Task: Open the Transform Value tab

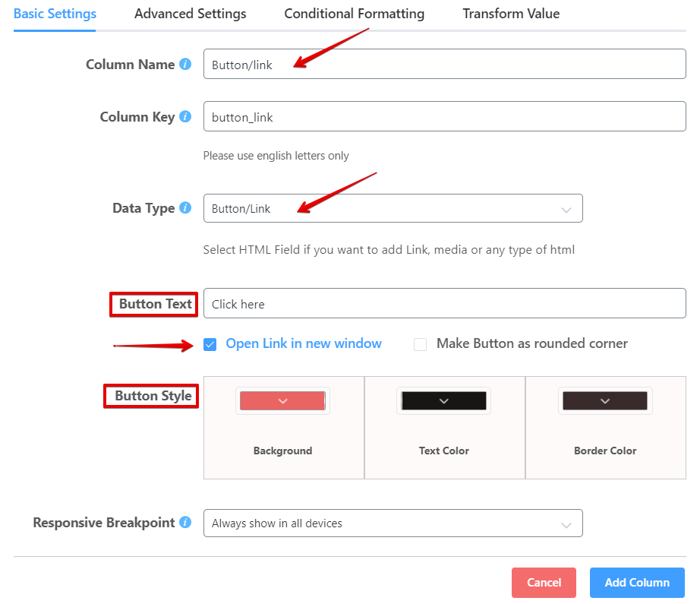Action: point(511,14)
